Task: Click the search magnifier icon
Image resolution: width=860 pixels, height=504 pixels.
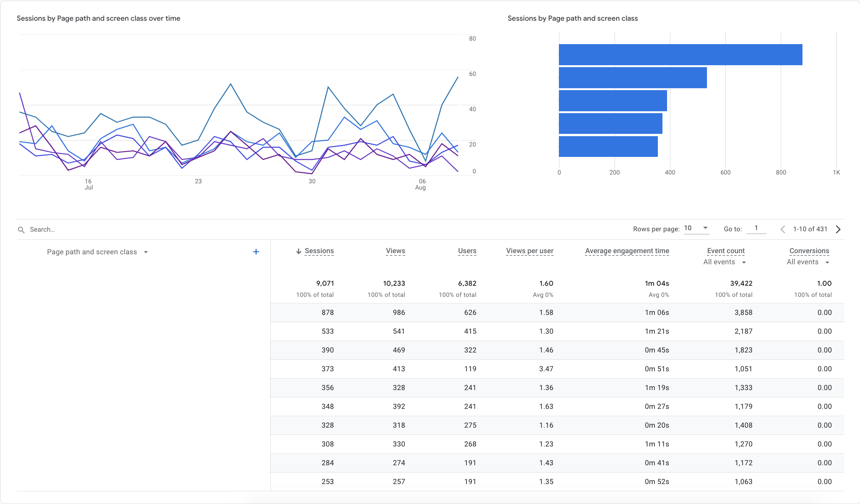Action: (21, 229)
